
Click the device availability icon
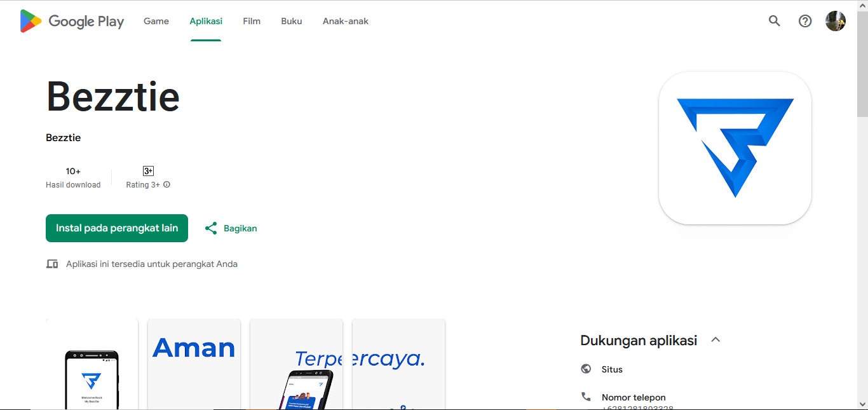(52, 264)
